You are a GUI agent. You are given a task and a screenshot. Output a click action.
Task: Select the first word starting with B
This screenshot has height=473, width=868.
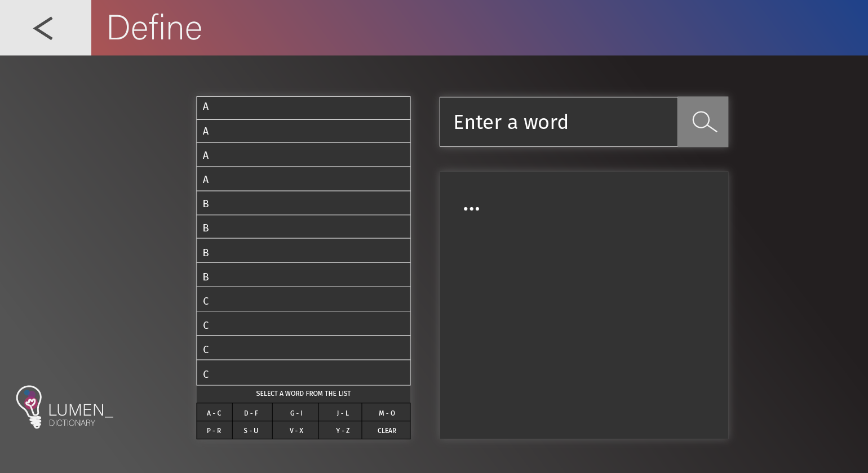[303, 203]
